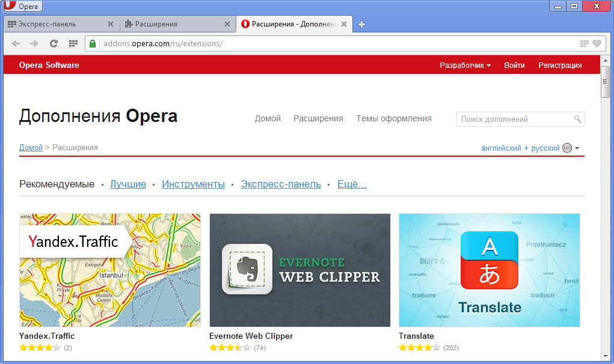The width and height of the screenshot is (614, 364).
Task: Go to Темы оформления section
Action: (x=393, y=118)
